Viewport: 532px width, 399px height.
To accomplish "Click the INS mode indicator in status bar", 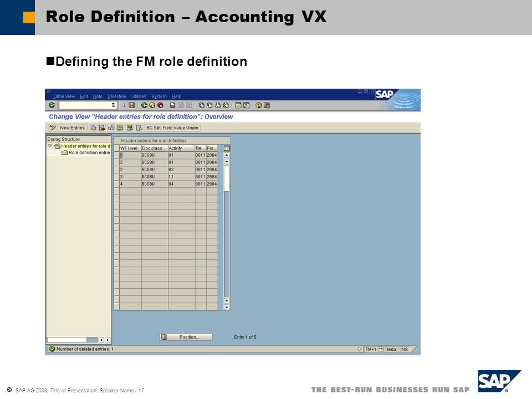I will coord(404,349).
